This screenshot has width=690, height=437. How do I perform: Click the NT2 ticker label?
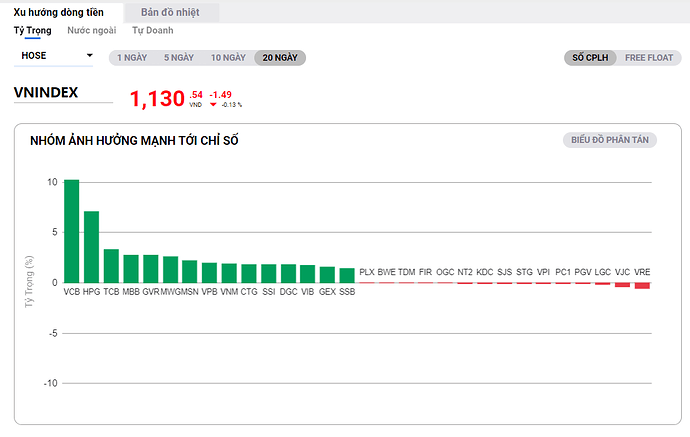pyautogui.click(x=465, y=272)
